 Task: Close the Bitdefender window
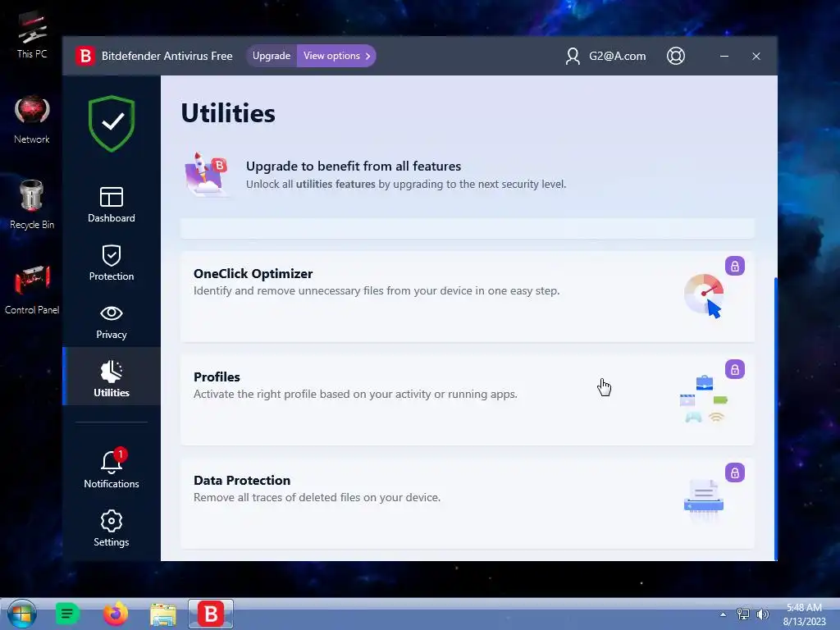[756, 57]
